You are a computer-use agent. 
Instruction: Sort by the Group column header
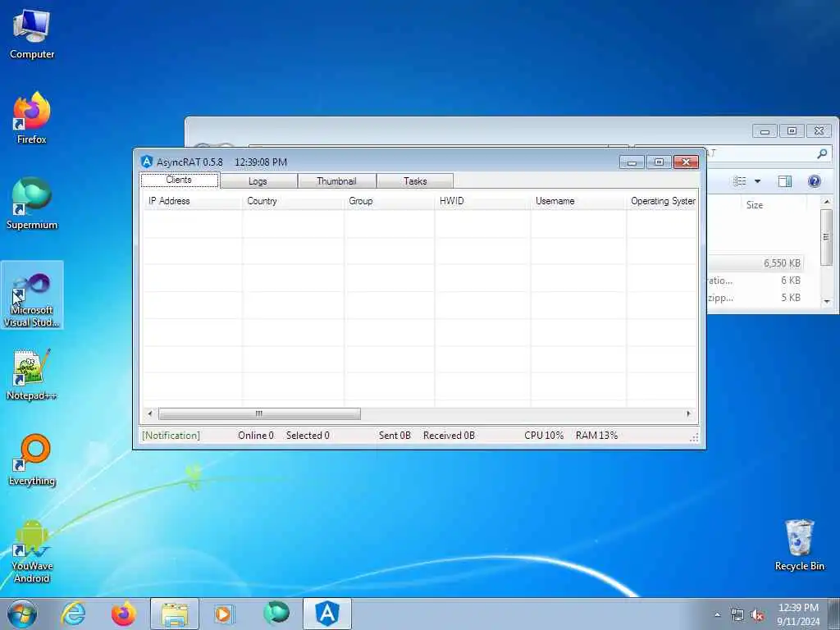point(389,201)
